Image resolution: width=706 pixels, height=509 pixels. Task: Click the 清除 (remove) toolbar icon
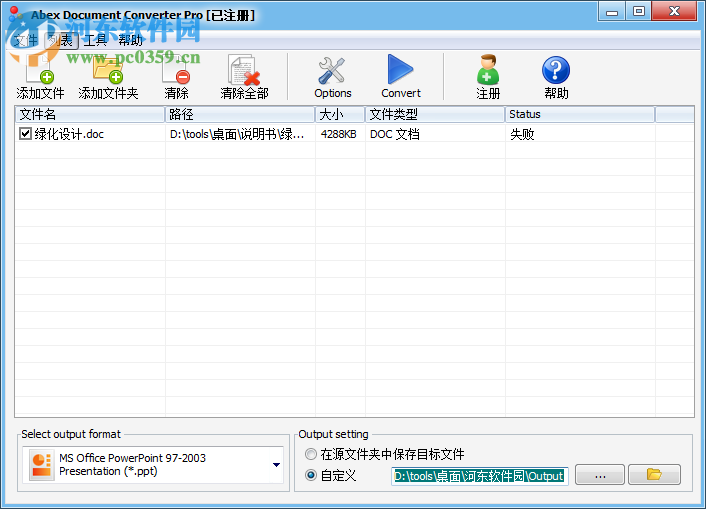point(176,70)
